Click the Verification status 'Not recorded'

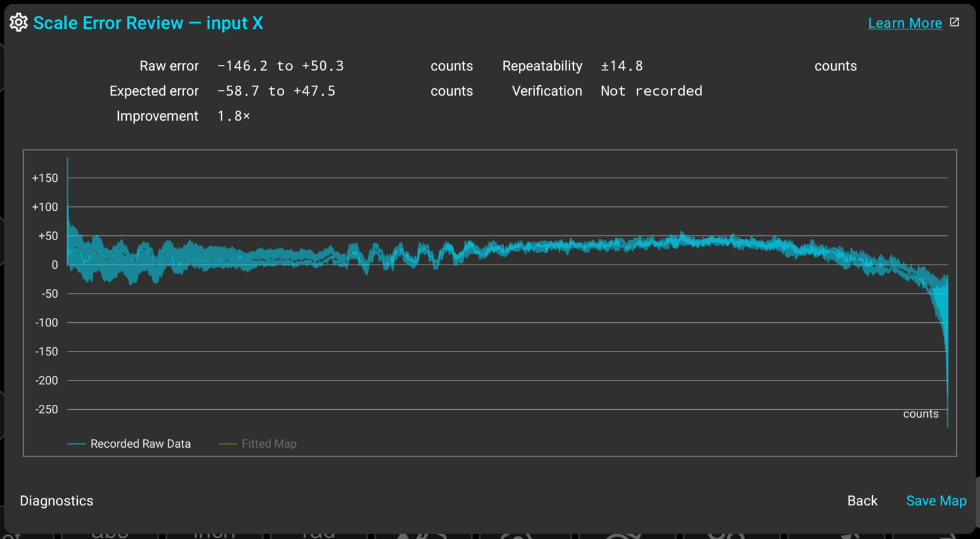pyautogui.click(x=651, y=91)
